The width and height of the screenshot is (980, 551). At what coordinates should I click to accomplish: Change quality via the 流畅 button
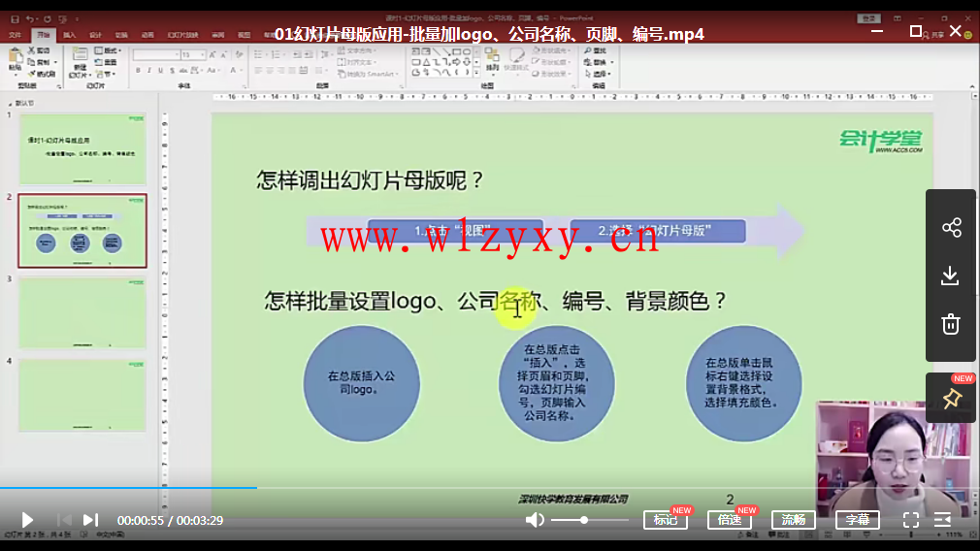[x=794, y=520]
